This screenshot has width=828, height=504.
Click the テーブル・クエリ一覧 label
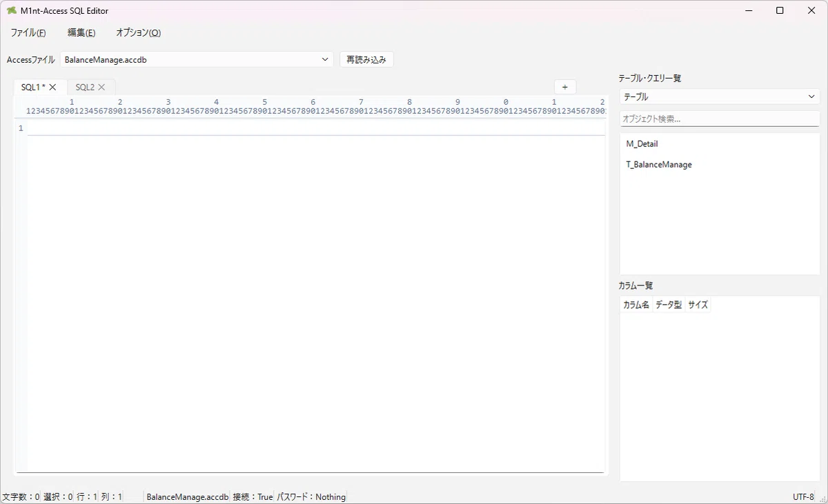[650, 79]
